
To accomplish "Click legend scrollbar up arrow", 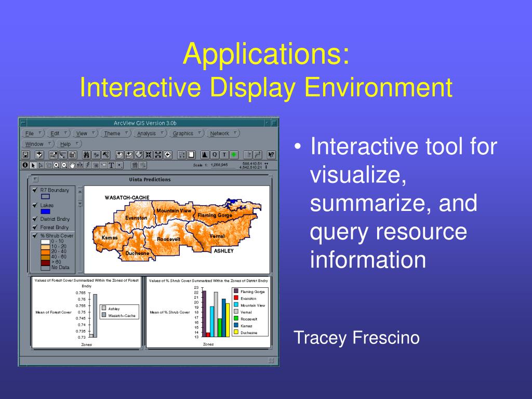I will (80, 192).
